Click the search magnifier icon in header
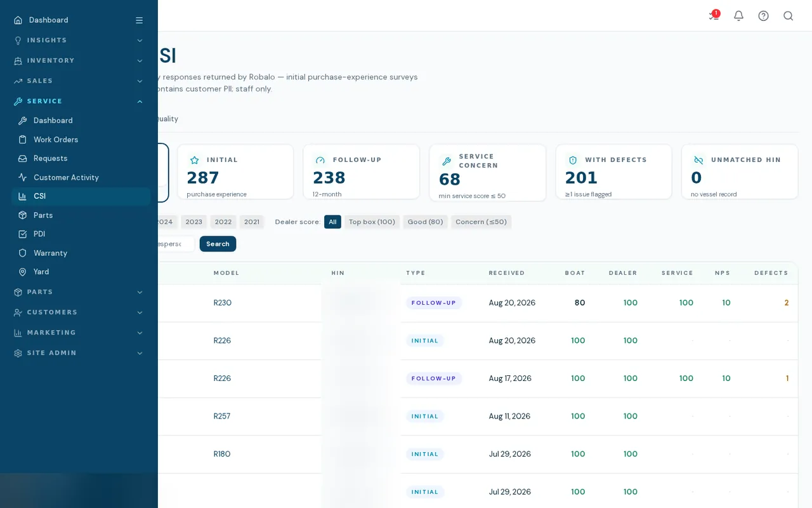 [x=788, y=16]
